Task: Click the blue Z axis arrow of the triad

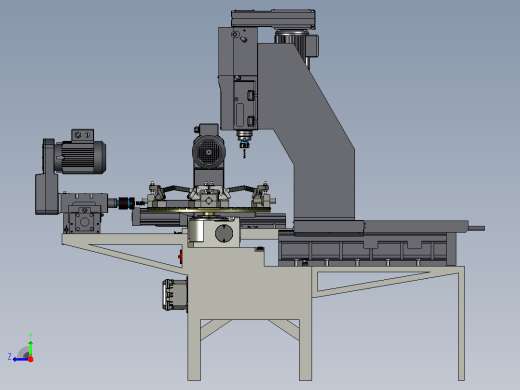Action: pyautogui.click(x=20, y=359)
